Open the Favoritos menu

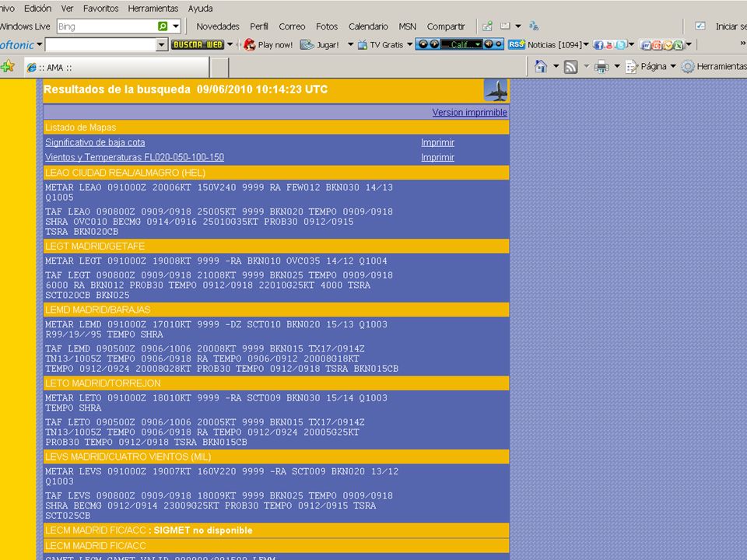pyautogui.click(x=100, y=9)
